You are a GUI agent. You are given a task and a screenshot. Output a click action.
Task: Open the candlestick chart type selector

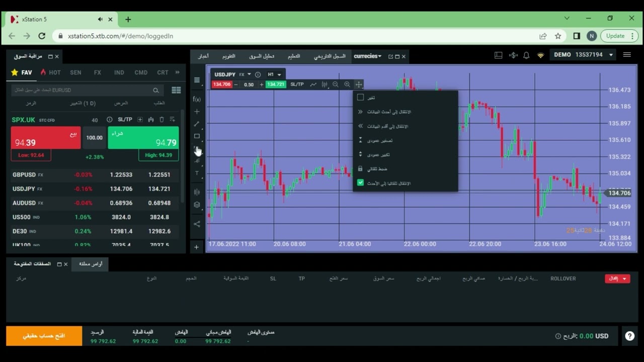tap(325, 84)
